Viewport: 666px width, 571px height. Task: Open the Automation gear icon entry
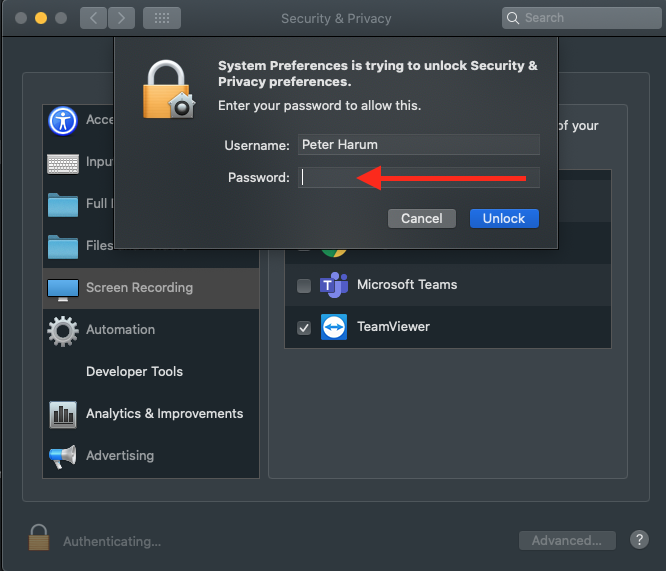63,330
